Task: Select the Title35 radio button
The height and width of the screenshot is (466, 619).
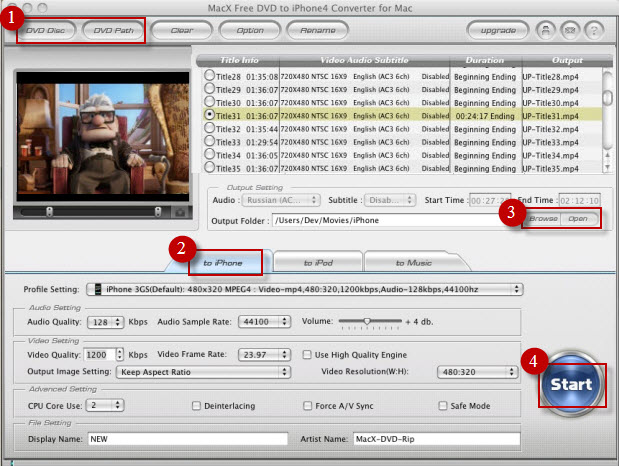Action: tap(210, 167)
